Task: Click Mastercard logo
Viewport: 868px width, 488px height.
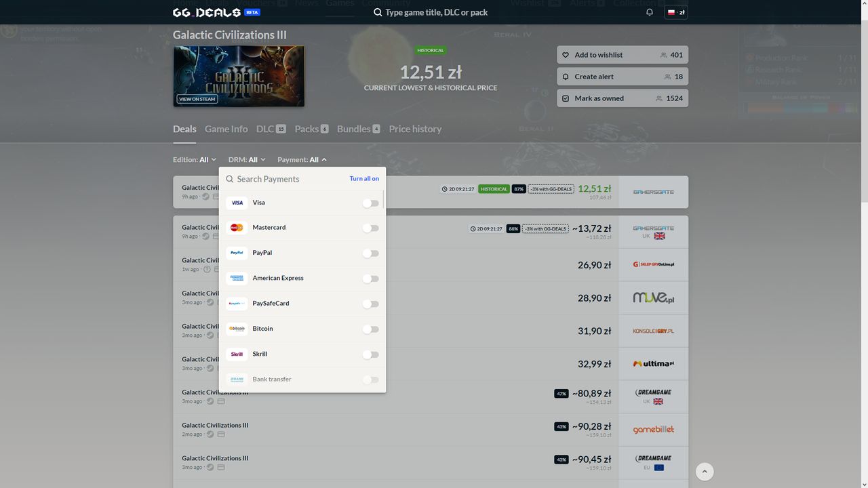Action: click(237, 228)
